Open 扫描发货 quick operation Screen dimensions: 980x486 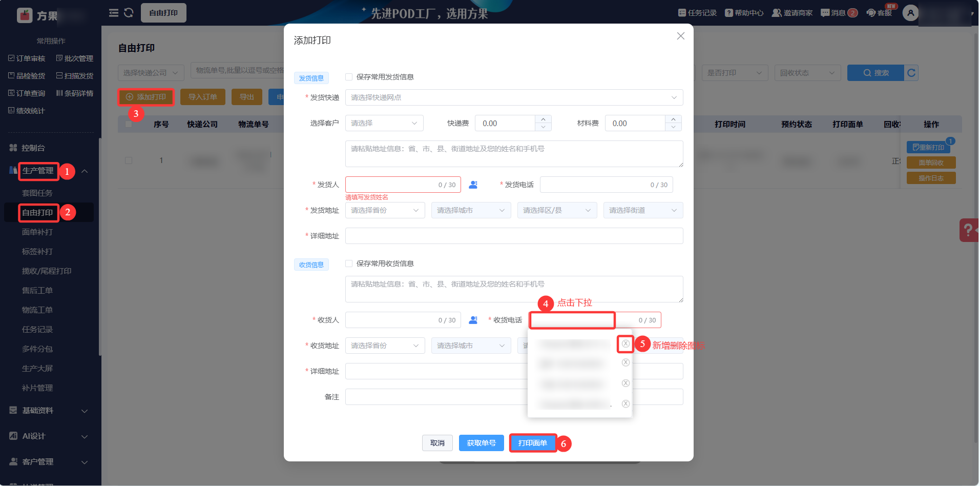point(75,76)
